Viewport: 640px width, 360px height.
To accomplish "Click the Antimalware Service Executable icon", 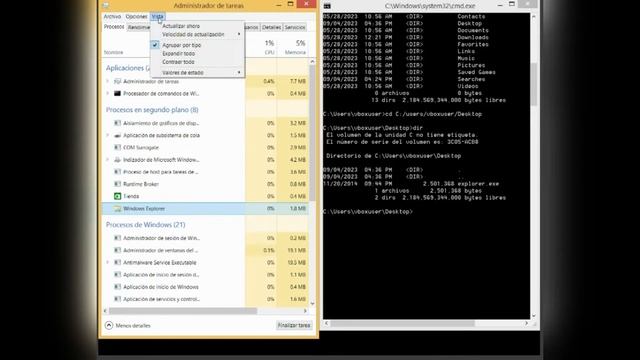I will point(118,262).
